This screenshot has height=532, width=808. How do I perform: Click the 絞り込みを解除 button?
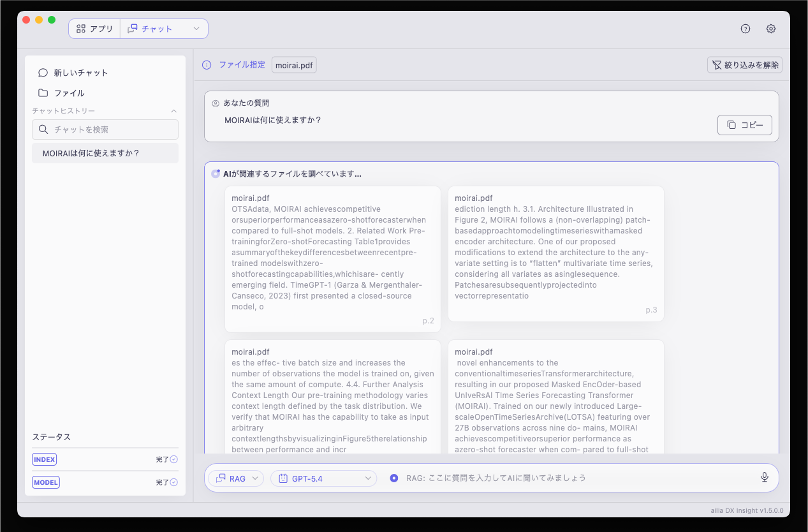coord(745,65)
